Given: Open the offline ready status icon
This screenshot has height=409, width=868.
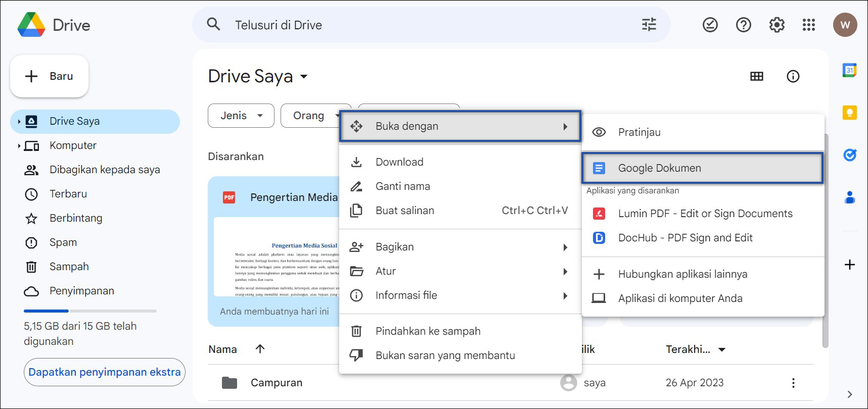Looking at the screenshot, I should [x=710, y=25].
